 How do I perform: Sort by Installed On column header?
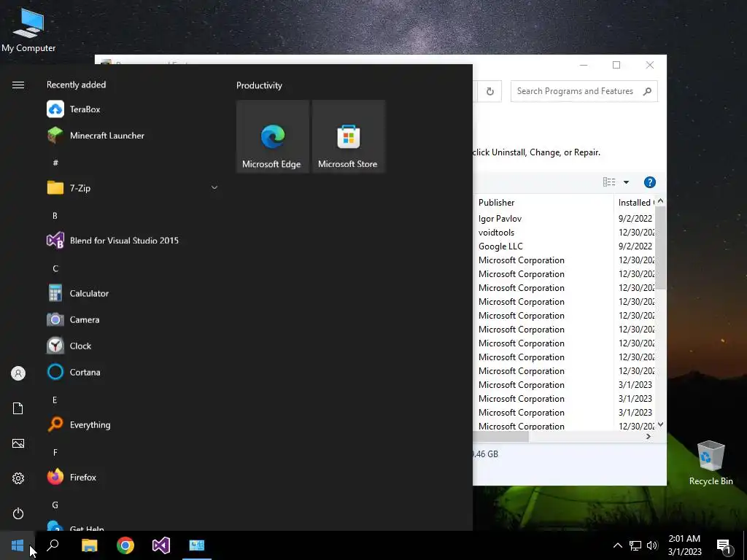635,203
